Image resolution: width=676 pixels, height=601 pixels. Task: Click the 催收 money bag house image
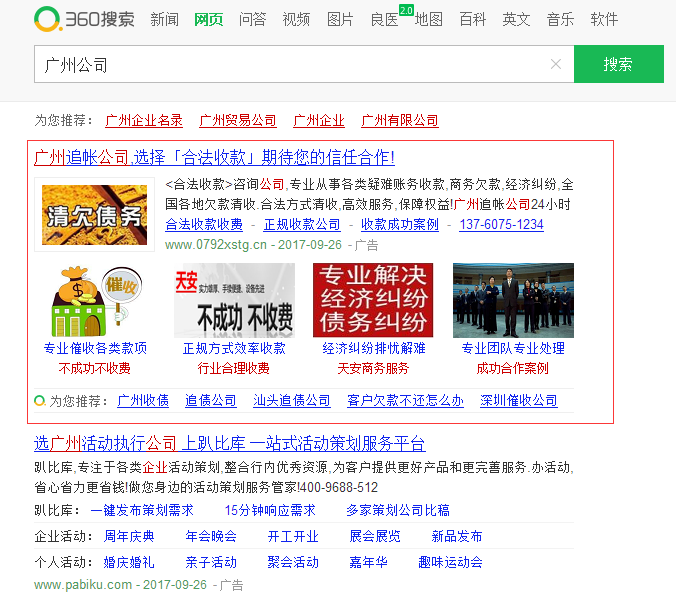pyautogui.click(x=94, y=300)
